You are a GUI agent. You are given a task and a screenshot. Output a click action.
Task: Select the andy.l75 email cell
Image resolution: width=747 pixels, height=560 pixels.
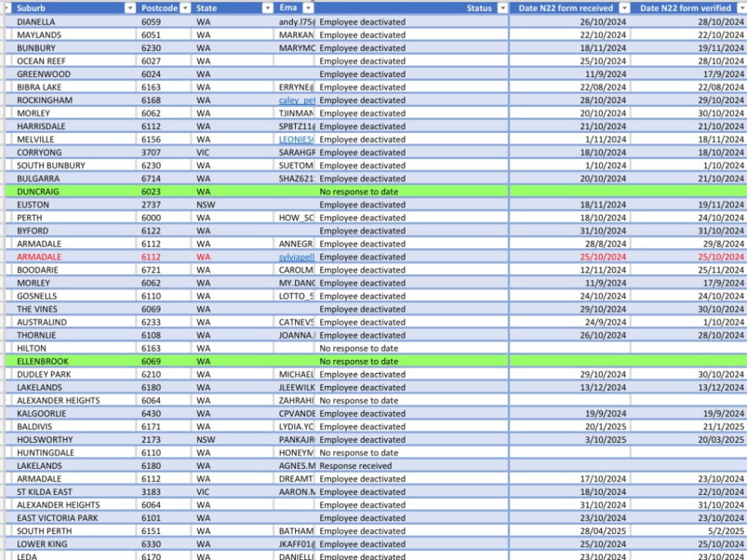click(x=294, y=22)
